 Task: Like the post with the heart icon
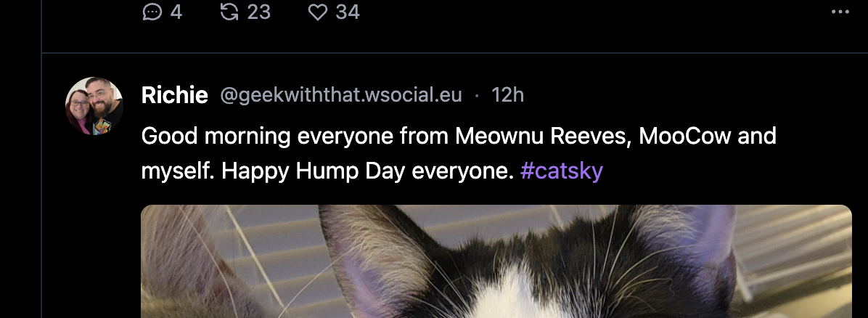point(318,12)
